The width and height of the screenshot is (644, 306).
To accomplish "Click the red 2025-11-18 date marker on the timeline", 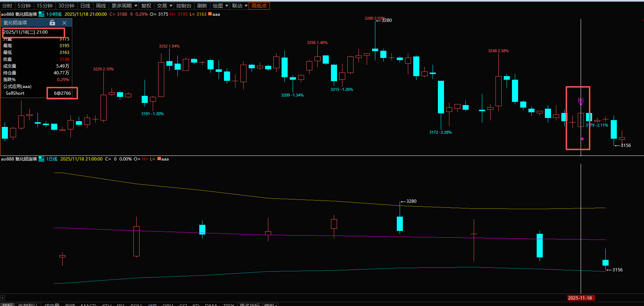I will 580,298.
